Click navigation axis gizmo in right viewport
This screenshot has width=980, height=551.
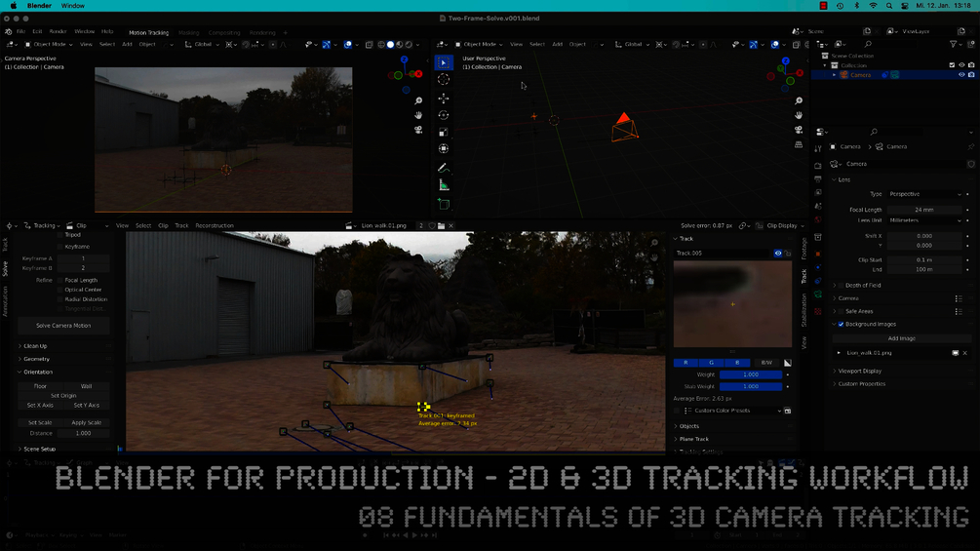tap(785, 74)
